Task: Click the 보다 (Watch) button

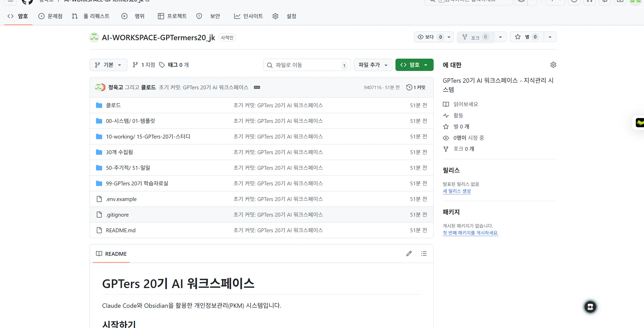Action: point(430,37)
